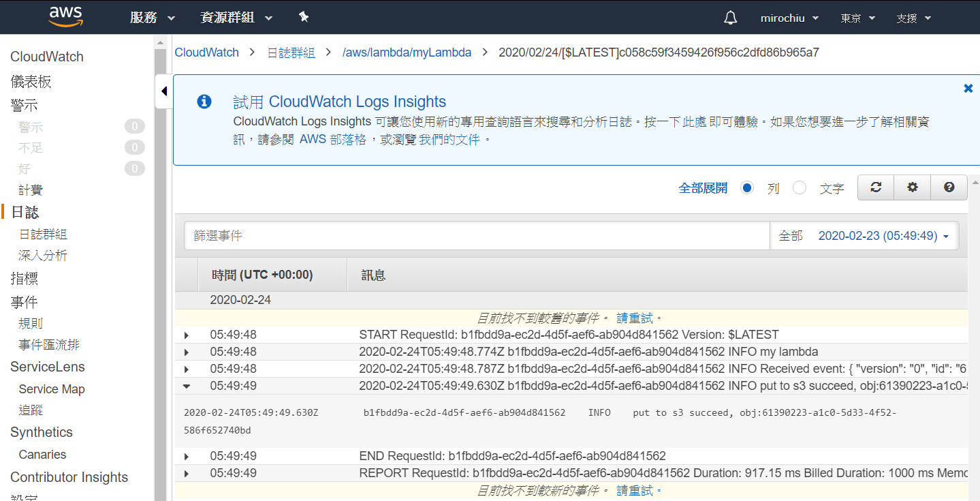Screen dimensions: 980x501
Task: Click 請重試 beside the newer events message
Action: coord(635,490)
